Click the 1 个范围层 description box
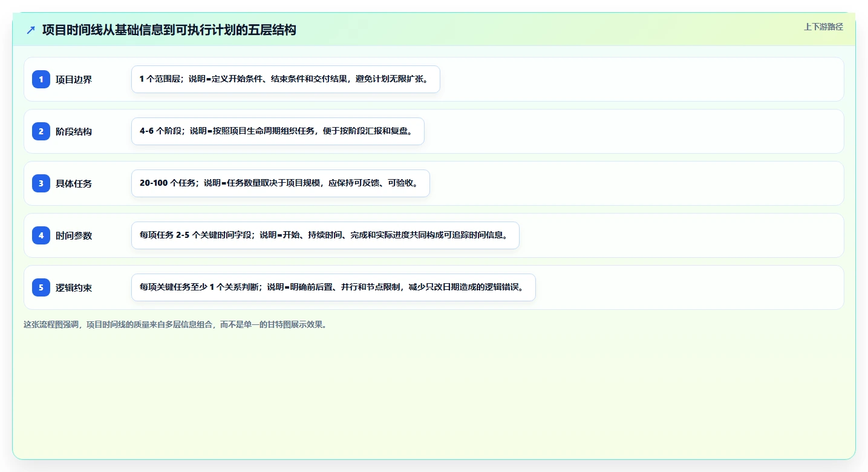This screenshot has height=472, width=868. coord(286,79)
